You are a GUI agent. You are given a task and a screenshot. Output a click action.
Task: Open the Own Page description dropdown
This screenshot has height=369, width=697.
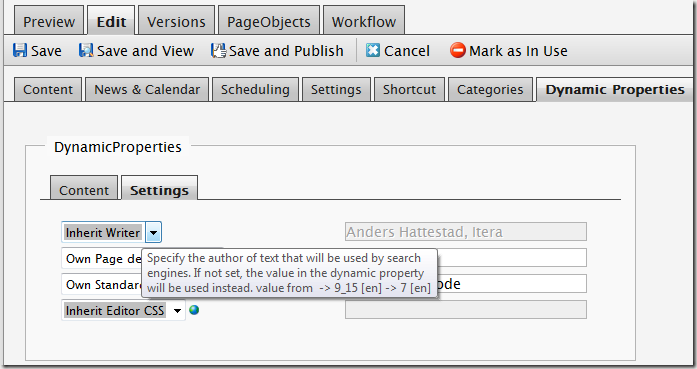coord(102,258)
